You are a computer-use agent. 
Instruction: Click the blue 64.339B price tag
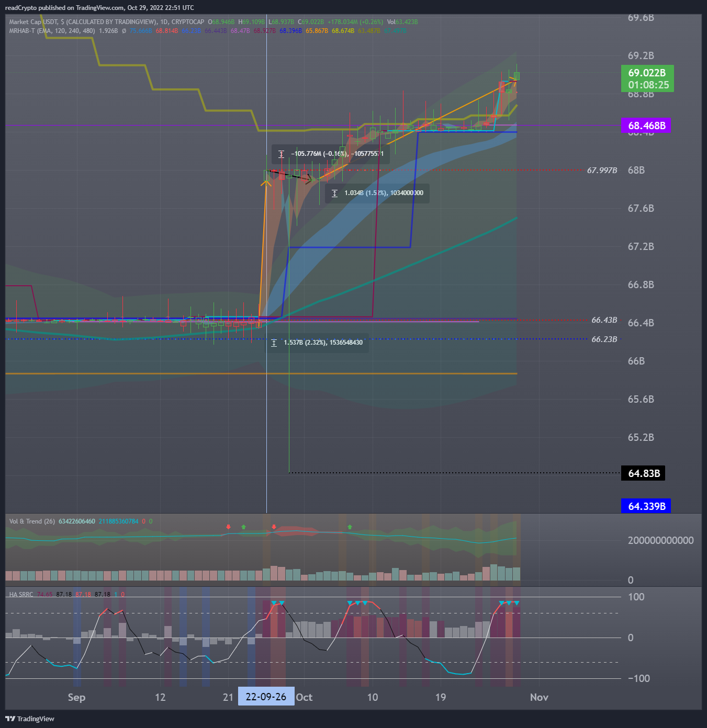pos(646,506)
